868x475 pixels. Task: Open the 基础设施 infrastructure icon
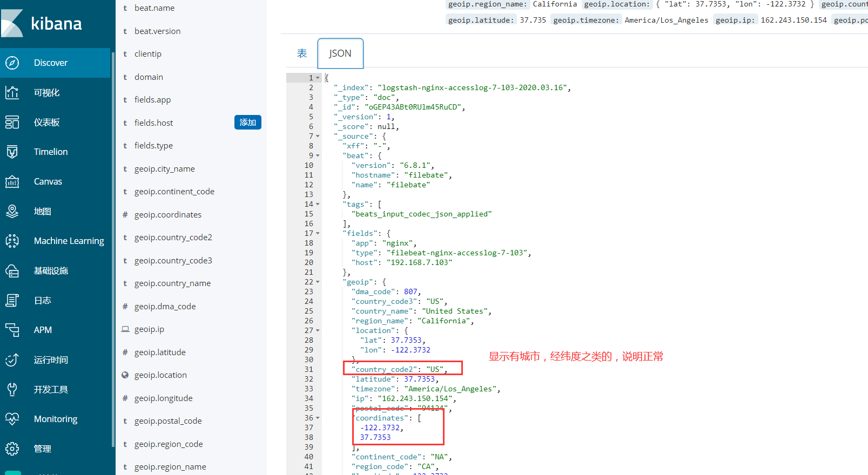[x=12, y=270]
